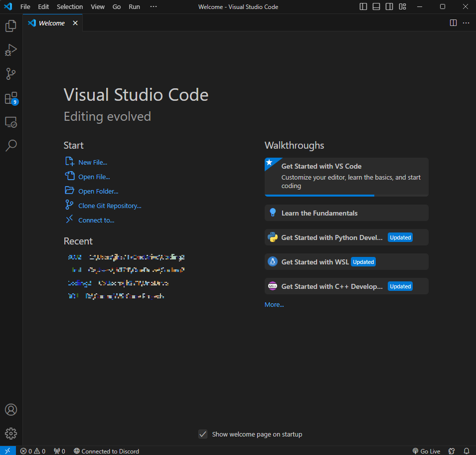
Task: Open Extensions view with 9 badge
Action: click(11, 98)
